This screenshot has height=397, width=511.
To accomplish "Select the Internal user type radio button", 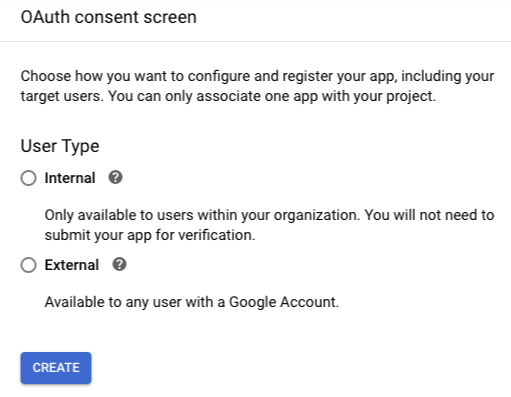I will pyautogui.click(x=28, y=178).
